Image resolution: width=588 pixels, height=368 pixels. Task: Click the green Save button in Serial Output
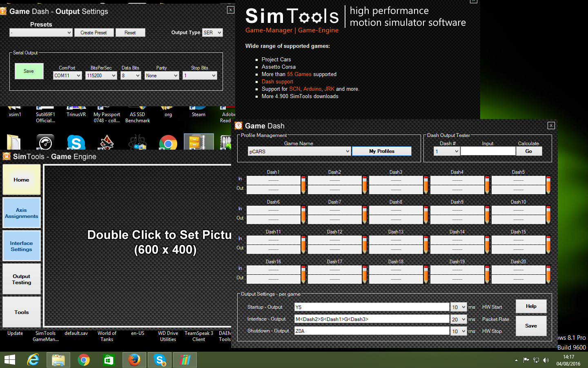pyautogui.click(x=29, y=71)
